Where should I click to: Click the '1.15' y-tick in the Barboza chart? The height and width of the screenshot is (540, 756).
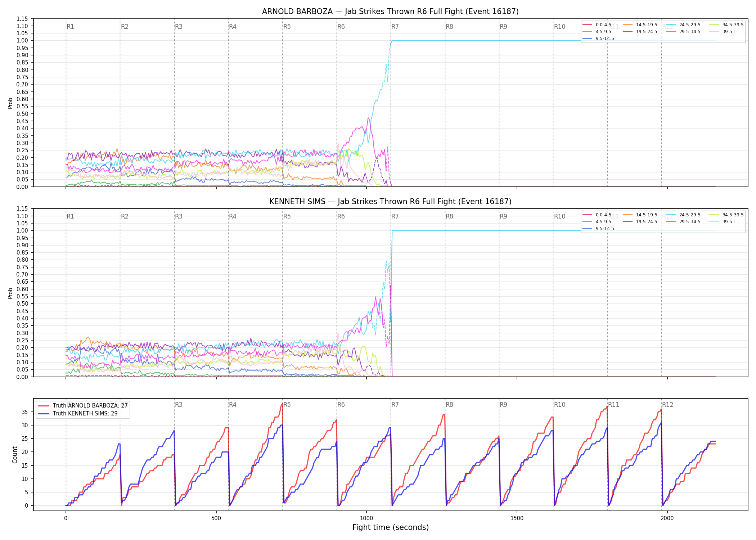point(22,19)
